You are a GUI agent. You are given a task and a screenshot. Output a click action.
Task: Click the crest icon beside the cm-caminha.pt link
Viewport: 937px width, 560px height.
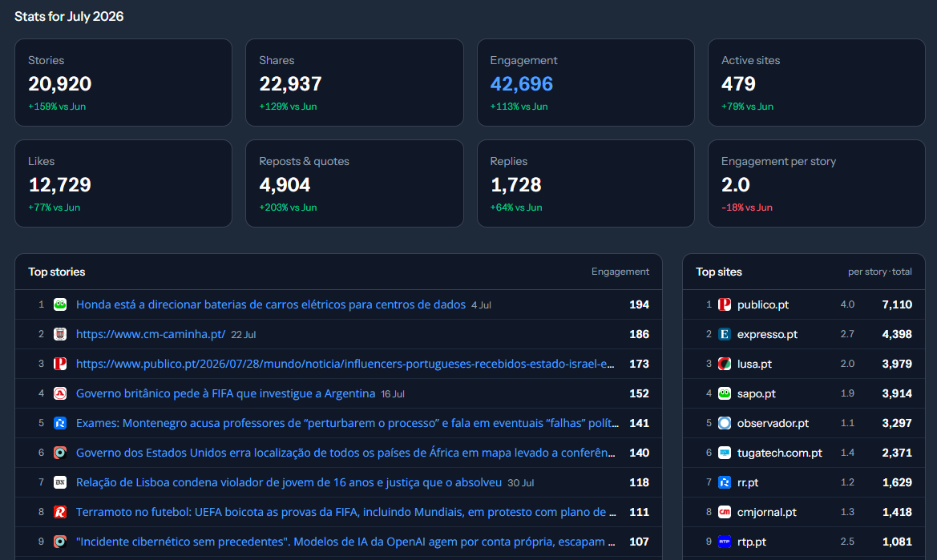[x=60, y=334]
